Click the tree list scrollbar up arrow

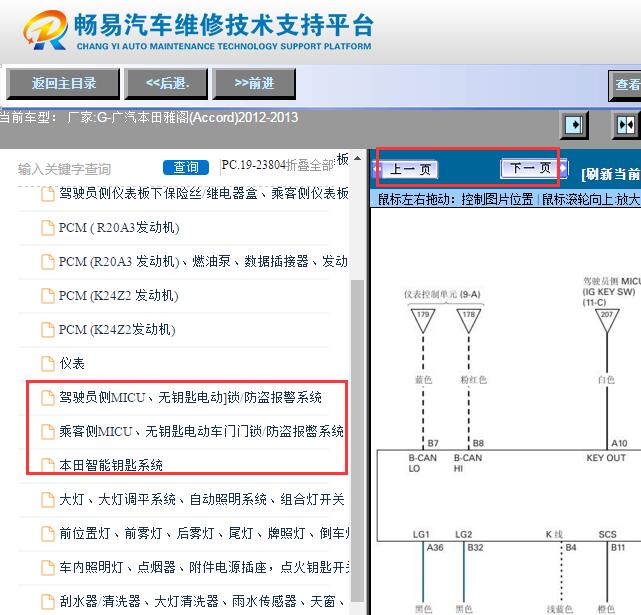point(357,158)
